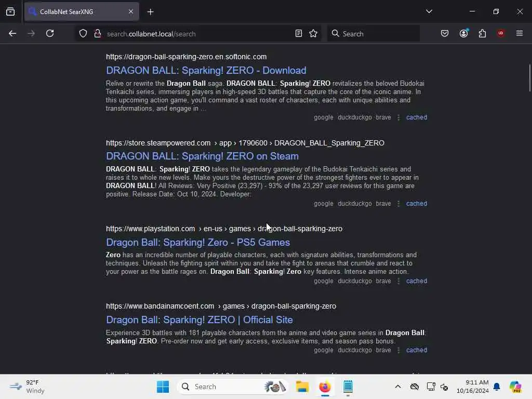Click the bandainamcoent.com result URL
The width and height of the screenshot is (532, 399).
[221, 306]
